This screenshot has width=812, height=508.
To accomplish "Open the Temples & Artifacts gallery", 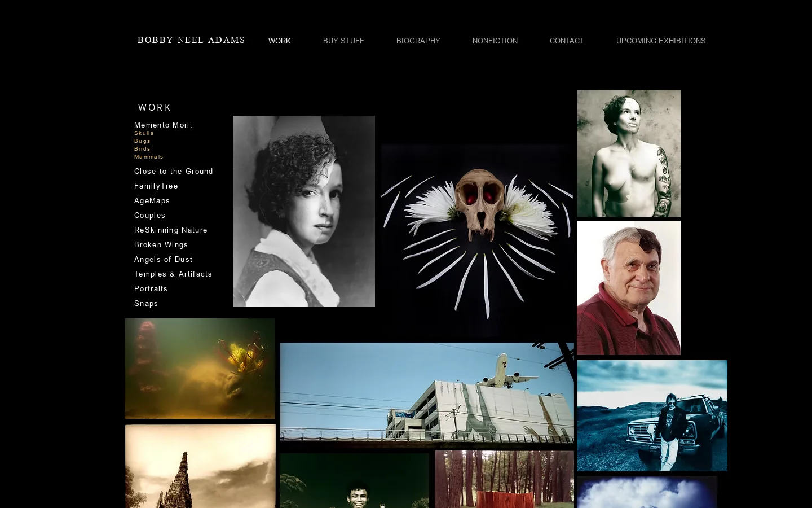I will (173, 274).
